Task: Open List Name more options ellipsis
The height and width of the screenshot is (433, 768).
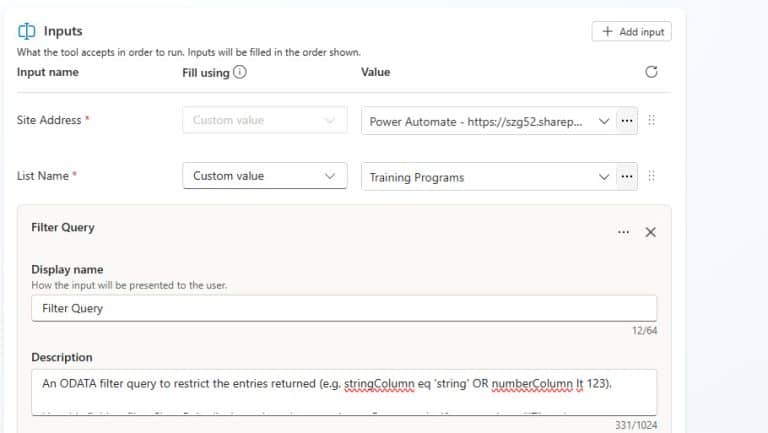Action: point(627,177)
